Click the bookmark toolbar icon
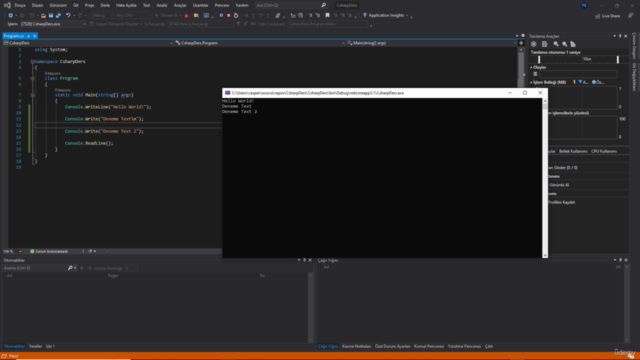Viewport: 640px width, 360px height. [x=327, y=16]
